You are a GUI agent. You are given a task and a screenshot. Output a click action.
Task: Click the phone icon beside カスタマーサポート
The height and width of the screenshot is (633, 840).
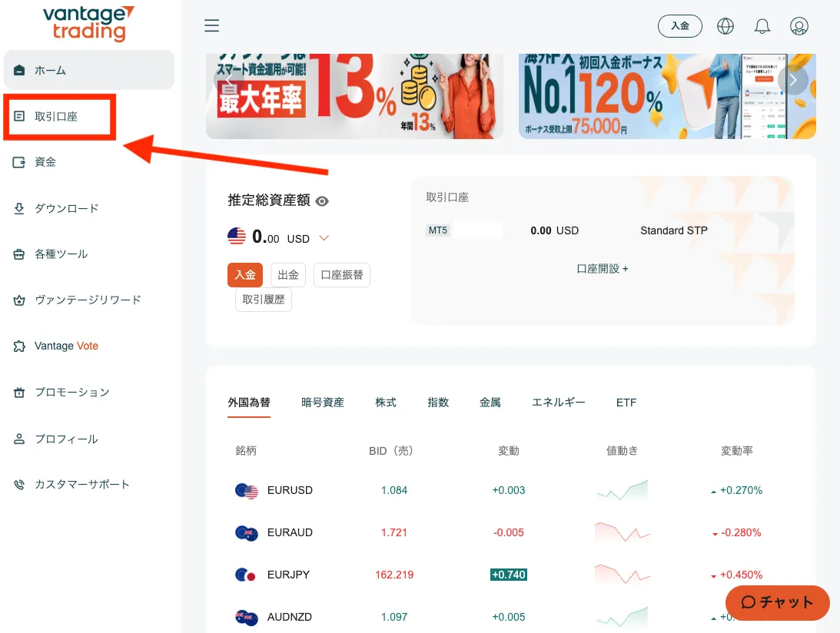[x=19, y=485]
